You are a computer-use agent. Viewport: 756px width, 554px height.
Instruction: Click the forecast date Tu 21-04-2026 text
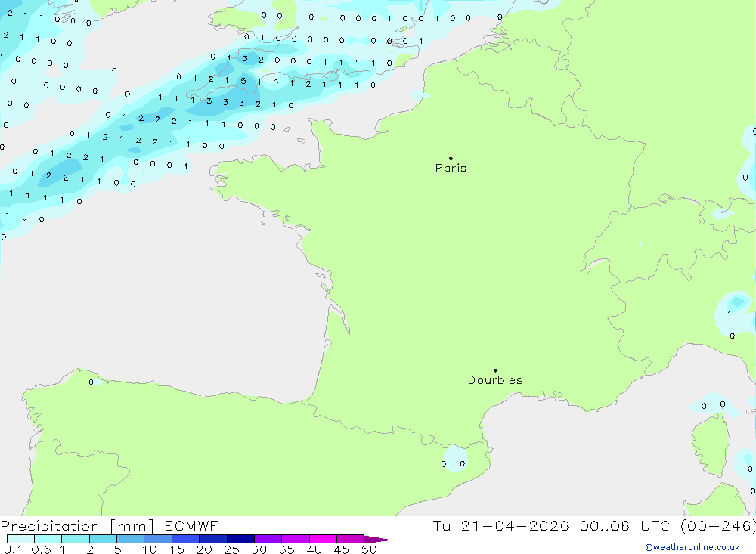500,525
